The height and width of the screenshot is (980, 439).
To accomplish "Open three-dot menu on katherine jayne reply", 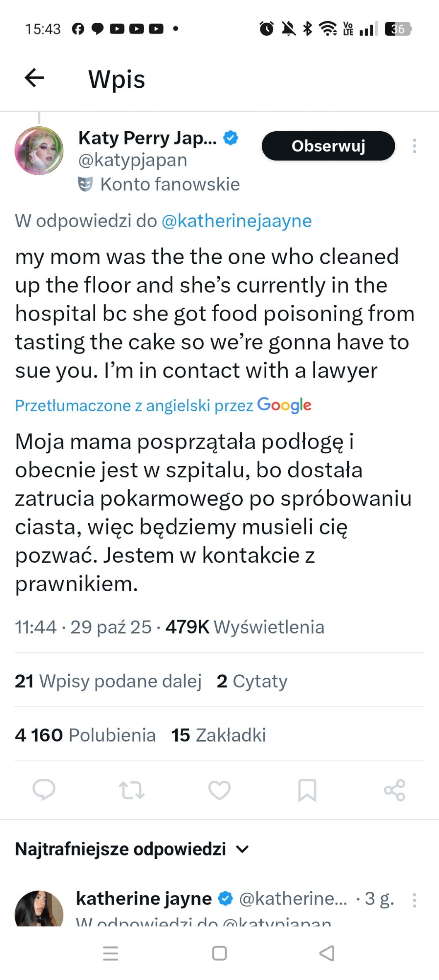I will (x=414, y=900).
